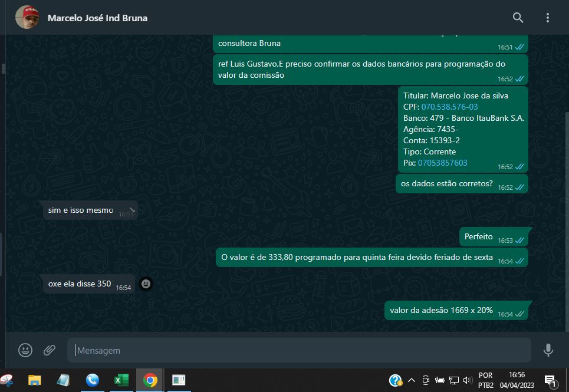Open File Explorer from the taskbar
The width and height of the screenshot is (569, 392).
[x=35, y=380]
